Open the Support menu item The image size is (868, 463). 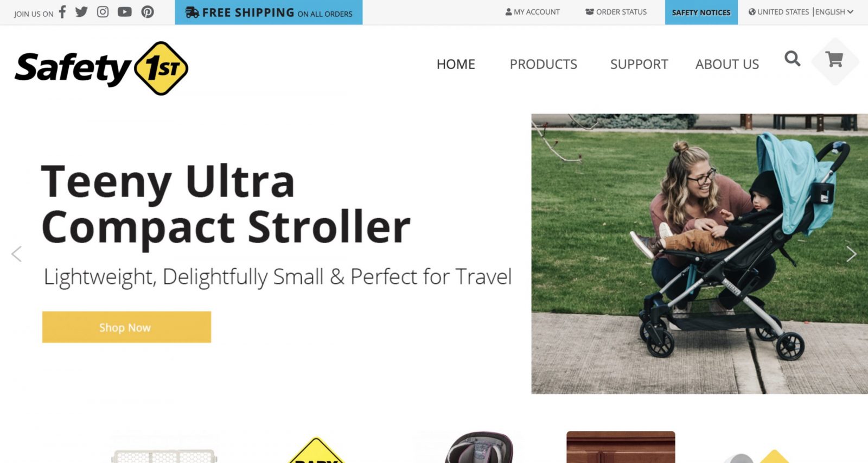(639, 64)
